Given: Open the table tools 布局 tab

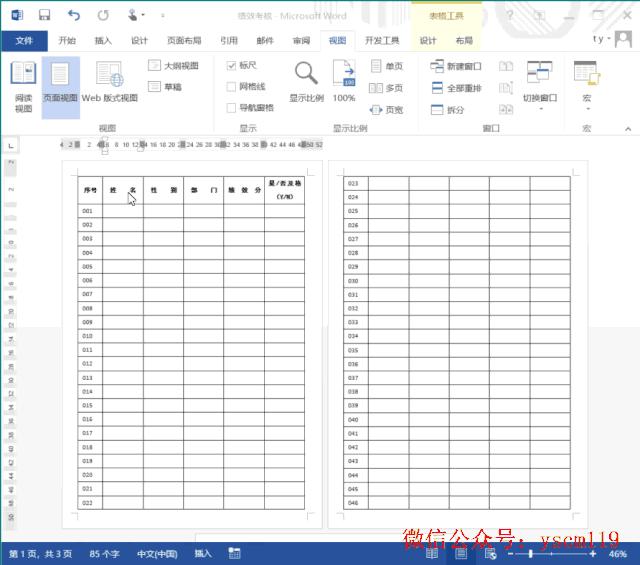Looking at the screenshot, I should (464, 40).
